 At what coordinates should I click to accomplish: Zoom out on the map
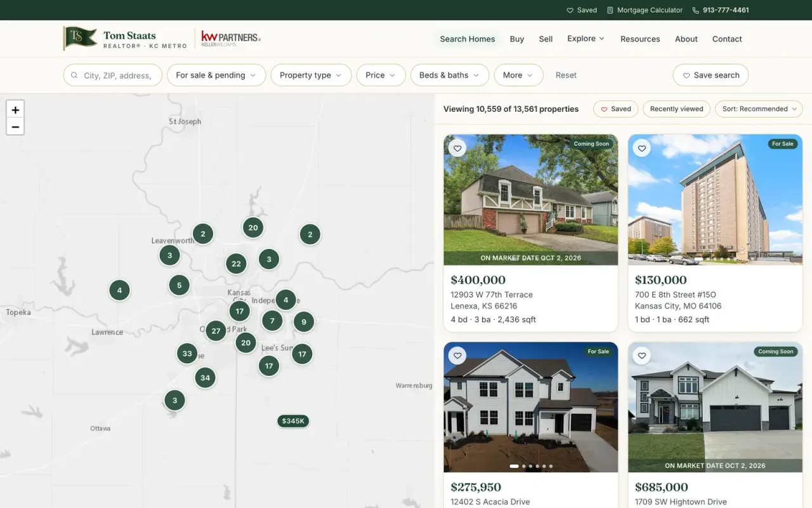tap(15, 127)
